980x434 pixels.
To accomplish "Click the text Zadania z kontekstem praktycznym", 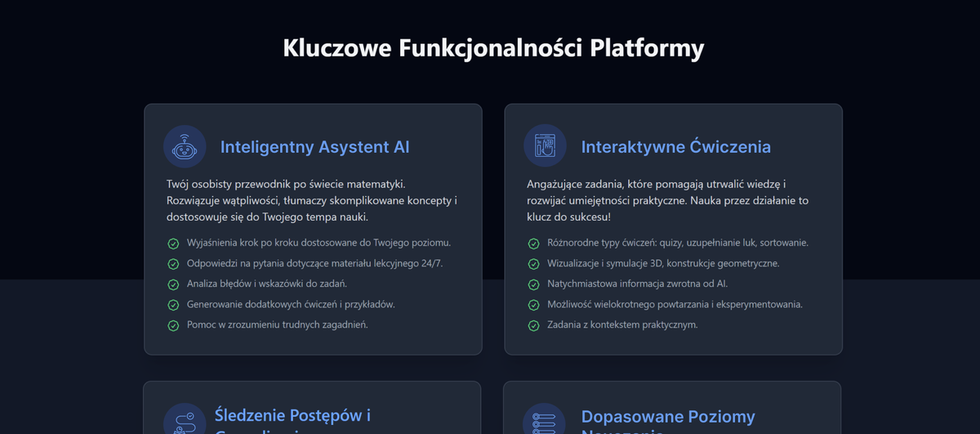I will coord(622,324).
